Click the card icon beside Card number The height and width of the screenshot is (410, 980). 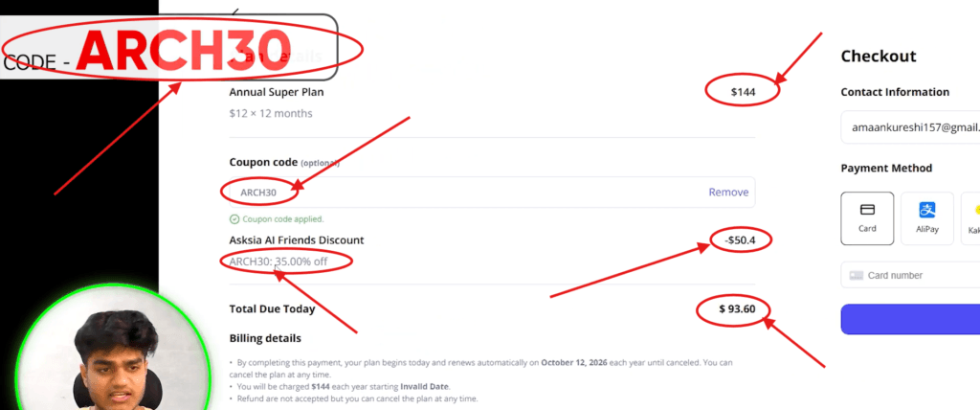coord(857,276)
